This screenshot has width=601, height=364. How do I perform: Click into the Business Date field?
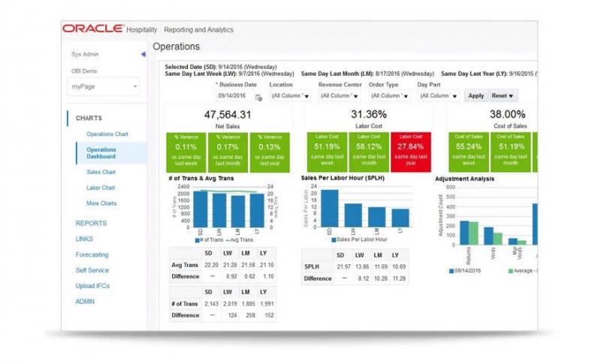click(234, 96)
